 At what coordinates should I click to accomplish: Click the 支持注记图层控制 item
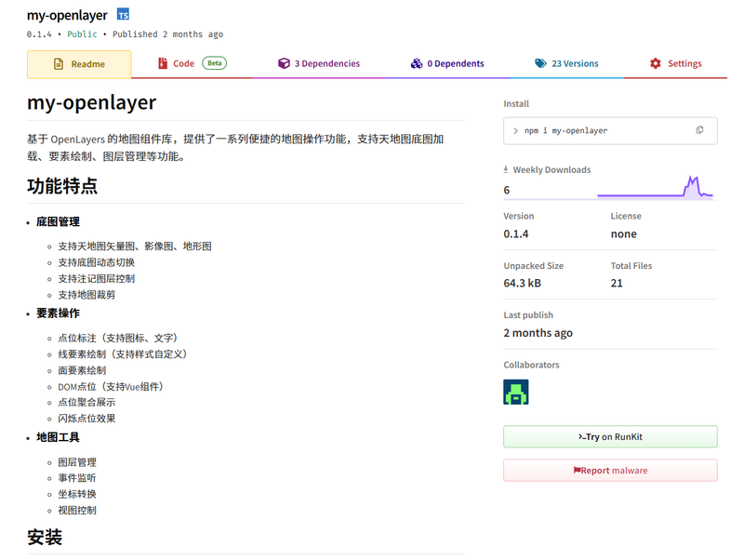point(97,278)
